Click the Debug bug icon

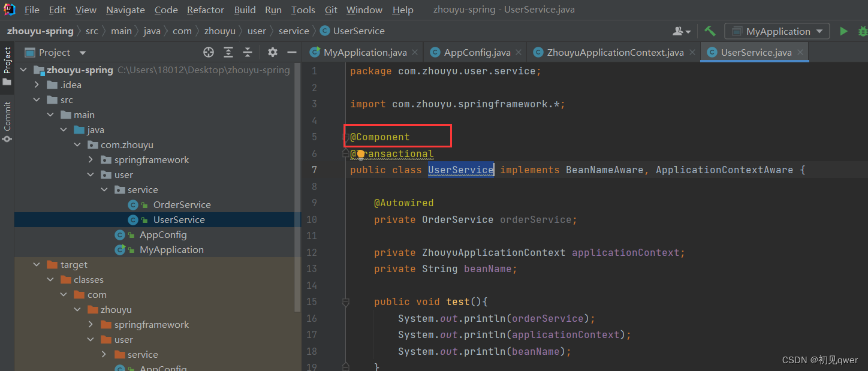pyautogui.click(x=863, y=31)
